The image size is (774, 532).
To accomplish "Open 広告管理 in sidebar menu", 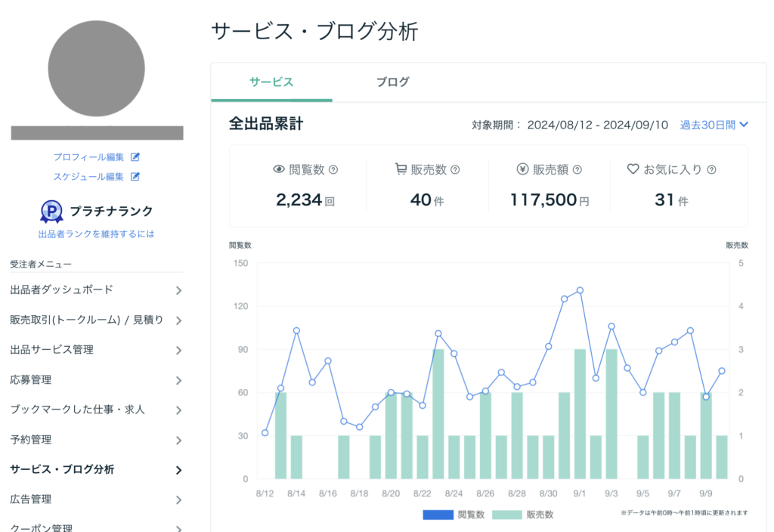I will pyautogui.click(x=96, y=500).
